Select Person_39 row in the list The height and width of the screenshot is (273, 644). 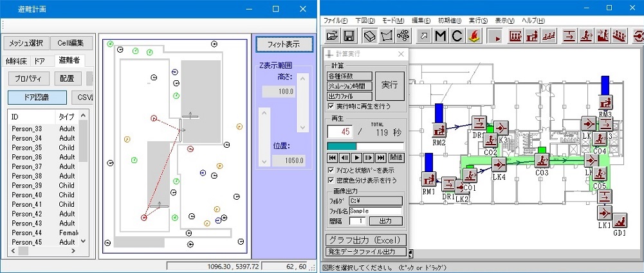pos(44,185)
